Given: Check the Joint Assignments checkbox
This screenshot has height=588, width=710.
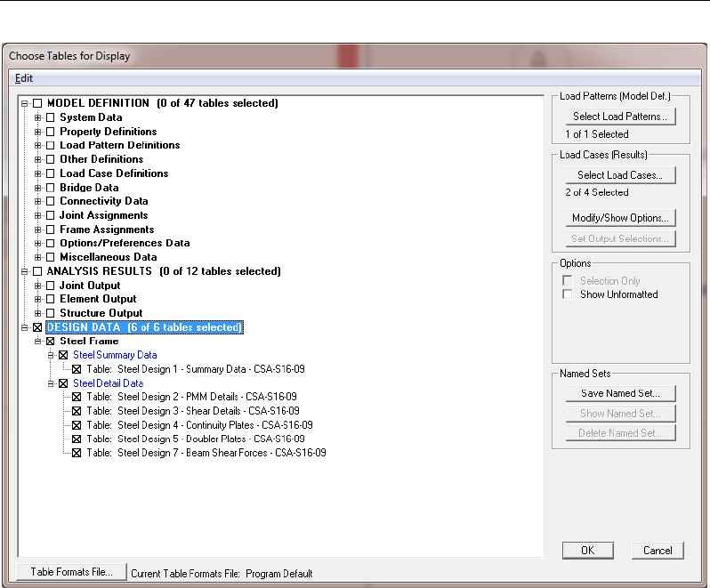Looking at the screenshot, I should tap(50, 215).
